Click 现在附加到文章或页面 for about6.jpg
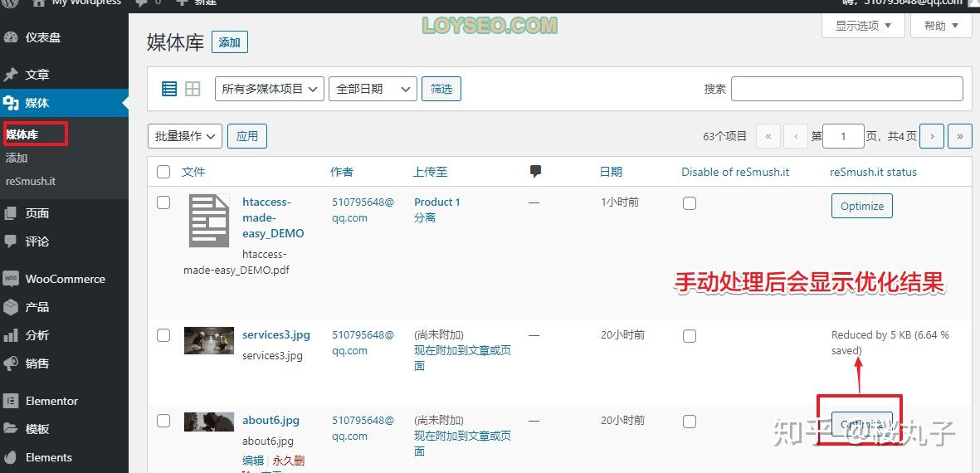Screen dimensions: 980x473 pyautogui.click(x=462, y=443)
